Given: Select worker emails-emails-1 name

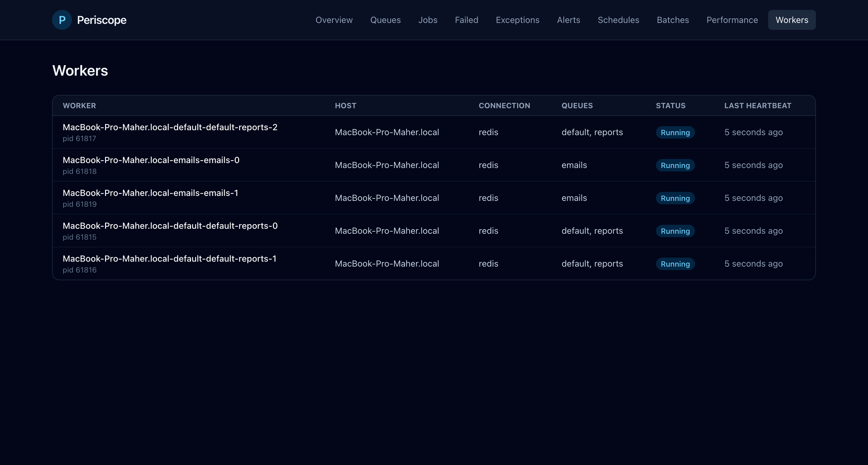Looking at the screenshot, I should [x=150, y=193].
